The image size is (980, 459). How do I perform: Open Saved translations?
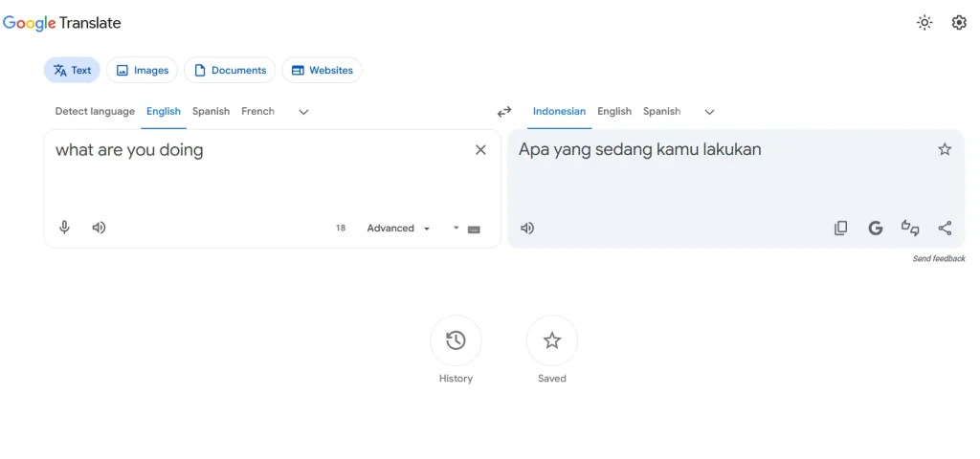(x=552, y=341)
